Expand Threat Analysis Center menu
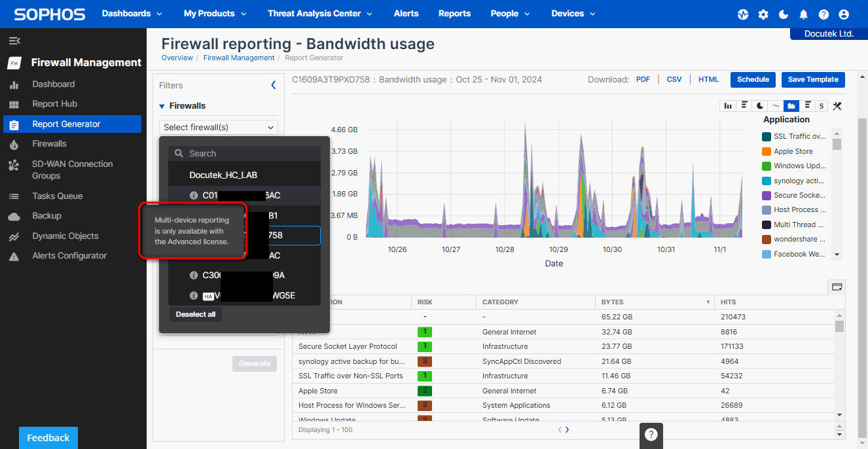 pyautogui.click(x=320, y=14)
